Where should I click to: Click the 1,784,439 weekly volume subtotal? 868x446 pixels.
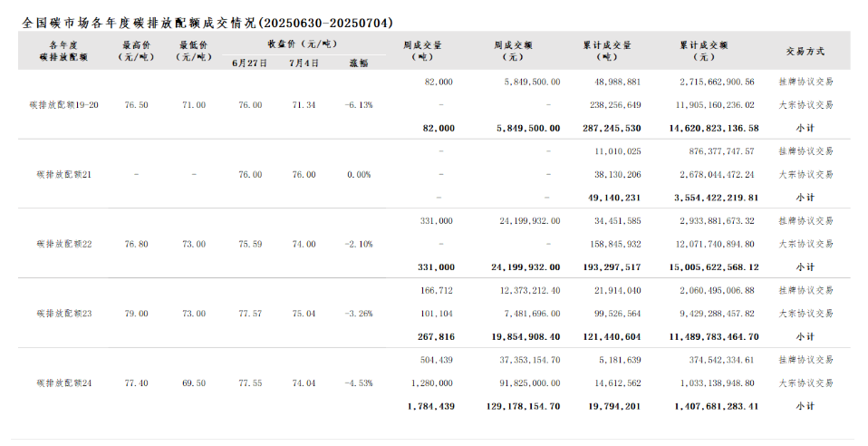(x=431, y=407)
